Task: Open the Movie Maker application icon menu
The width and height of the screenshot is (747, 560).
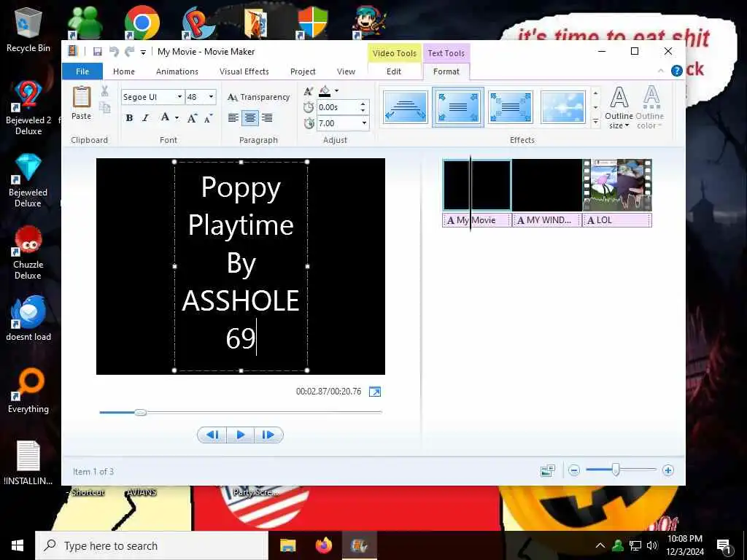Action: (x=73, y=51)
